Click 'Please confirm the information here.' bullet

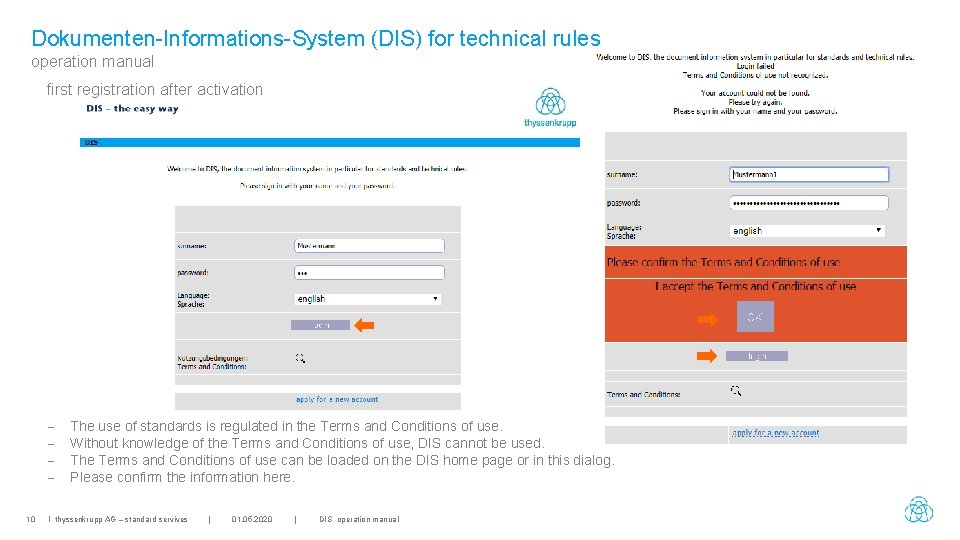[x=182, y=478]
